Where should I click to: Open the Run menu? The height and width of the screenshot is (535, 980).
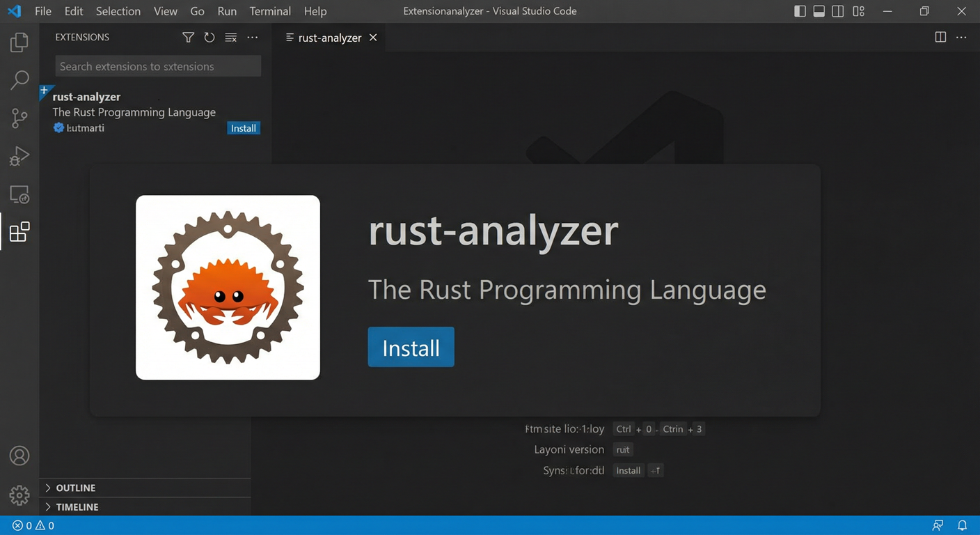click(227, 11)
